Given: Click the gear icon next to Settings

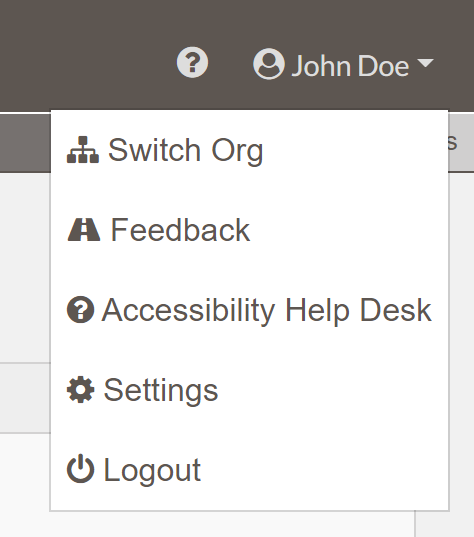Looking at the screenshot, I should [x=80, y=390].
